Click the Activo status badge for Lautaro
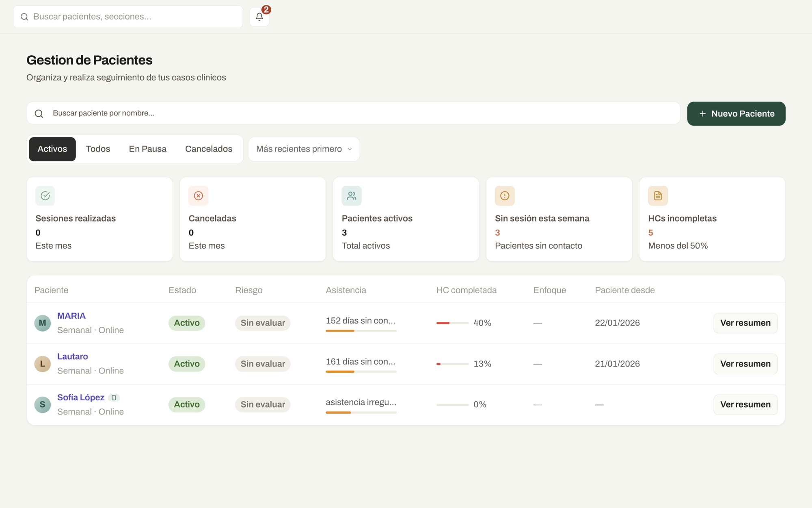 187,364
